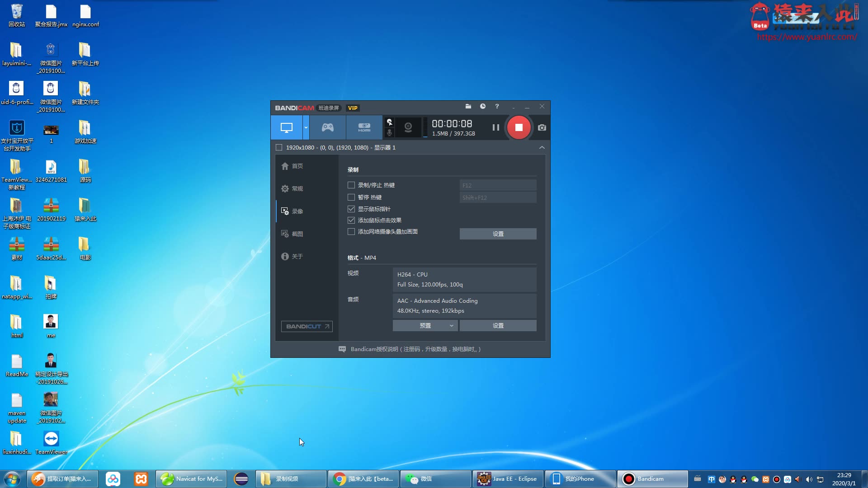Select TeamViewer desktop shortcut
868x488 pixels.
click(x=51, y=443)
